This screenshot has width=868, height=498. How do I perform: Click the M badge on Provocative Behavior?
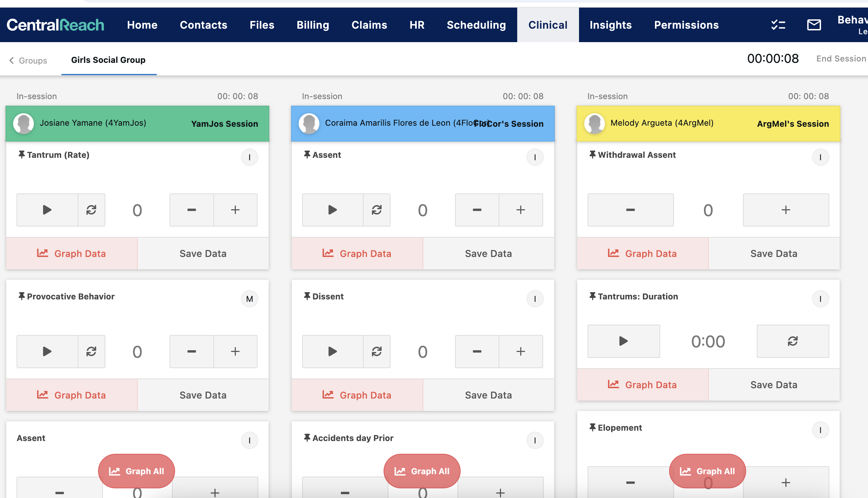[250, 299]
